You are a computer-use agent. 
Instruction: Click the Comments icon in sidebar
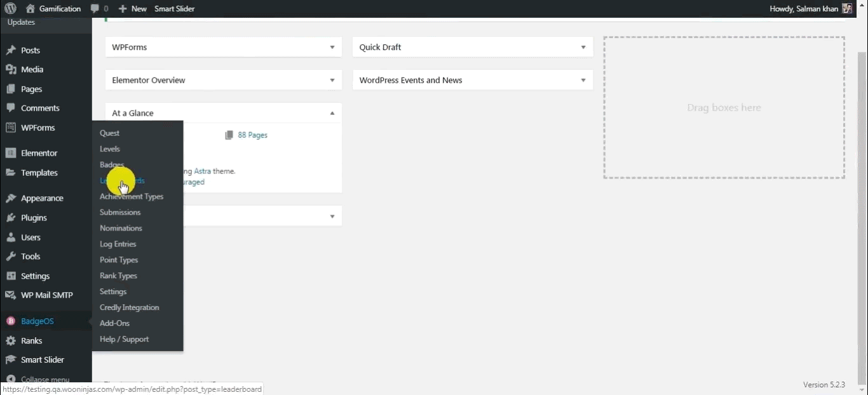(x=11, y=108)
